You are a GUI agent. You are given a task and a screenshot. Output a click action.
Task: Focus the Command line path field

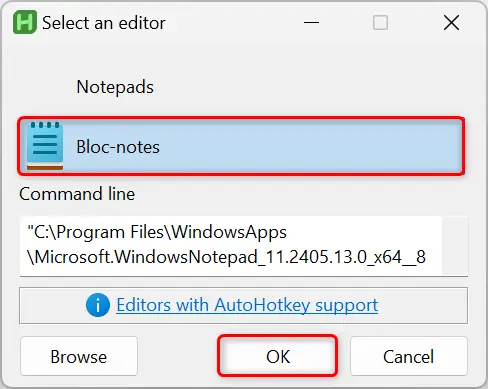click(231, 246)
